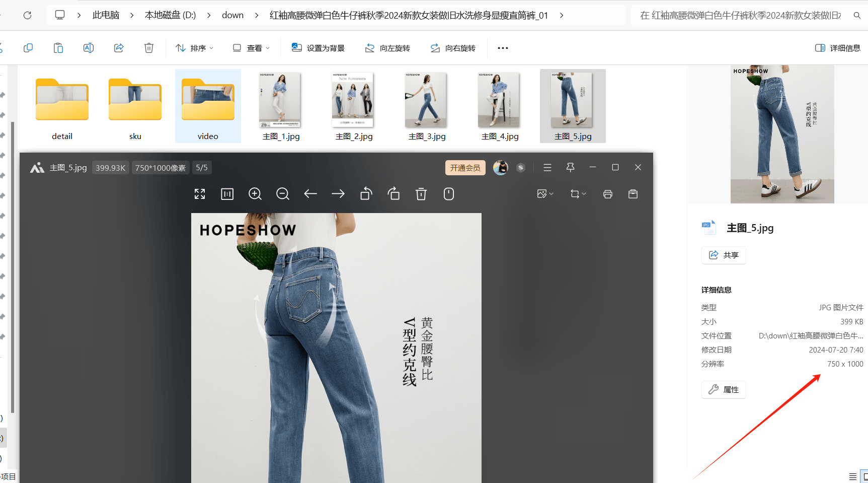This screenshot has width=868, height=483.
Task: Zoom in with the magnifier plus icon
Action: [255, 194]
